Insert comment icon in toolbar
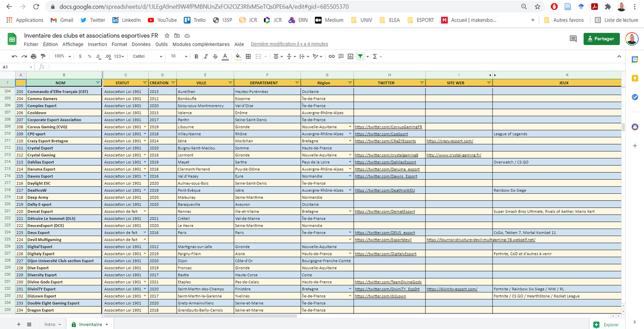Image resolution: width=644 pixels, height=329 pixels. [341, 56]
